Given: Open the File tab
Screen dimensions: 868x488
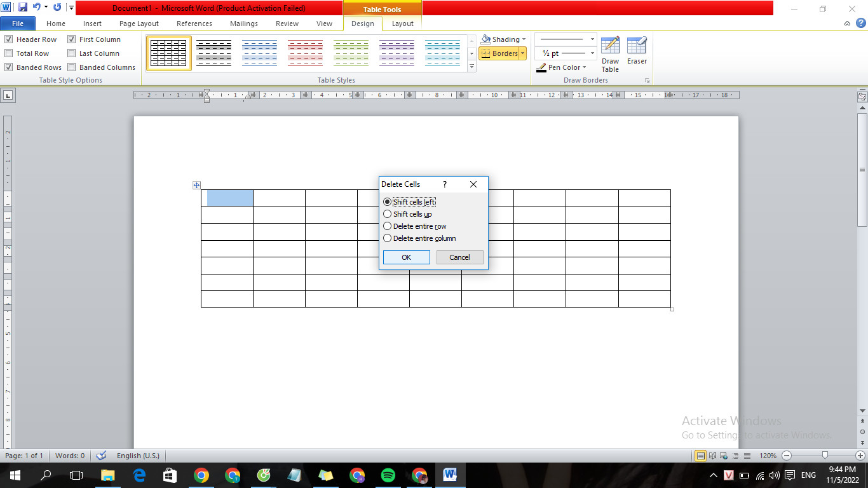Looking at the screenshot, I should coord(18,24).
